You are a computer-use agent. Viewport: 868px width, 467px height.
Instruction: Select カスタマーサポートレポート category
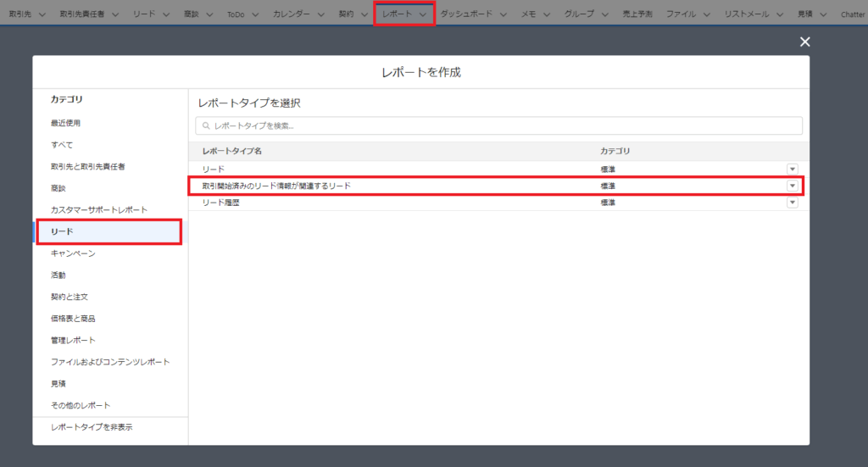coord(99,209)
